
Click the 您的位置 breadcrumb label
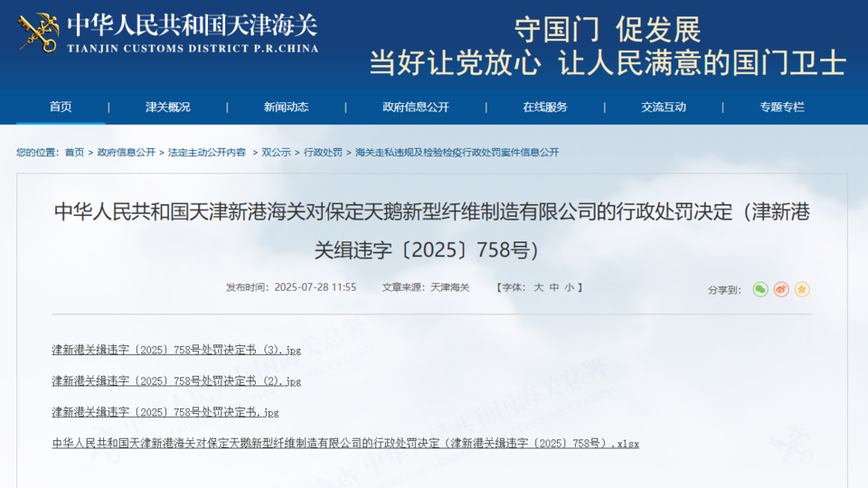click(38, 152)
